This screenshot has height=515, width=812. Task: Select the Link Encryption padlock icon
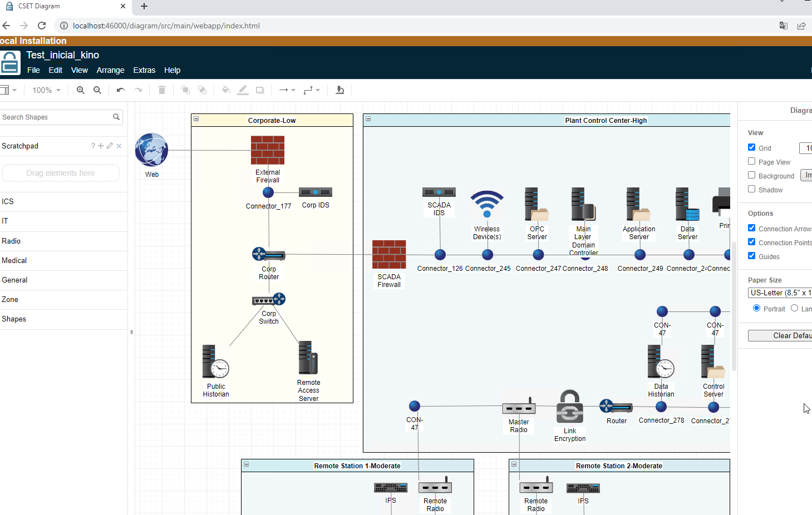(570, 407)
